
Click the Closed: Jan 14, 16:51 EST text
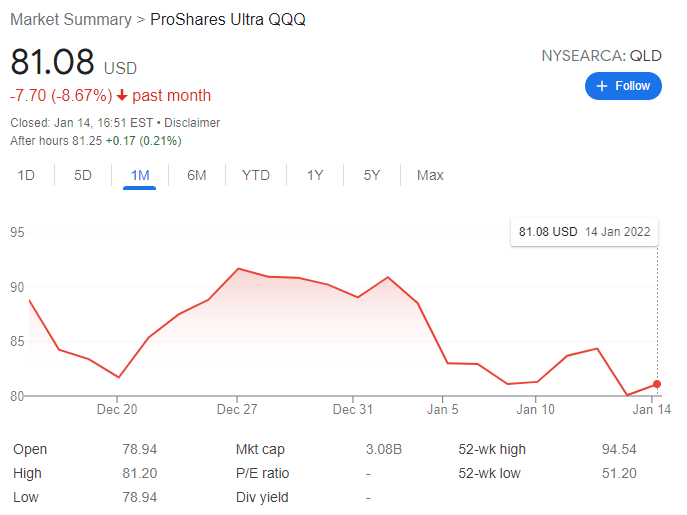pyautogui.click(x=81, y=123)
